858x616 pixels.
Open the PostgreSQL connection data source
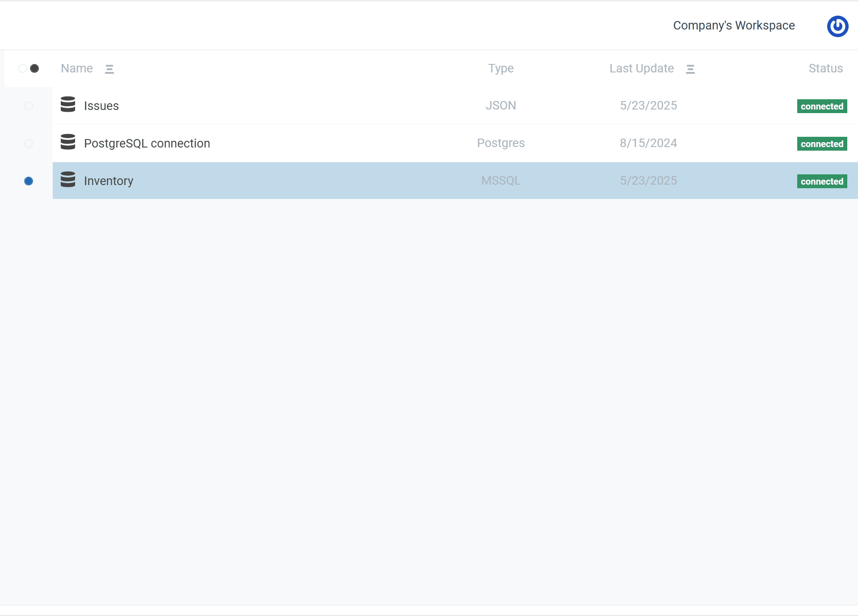click(x=147, y=143)
